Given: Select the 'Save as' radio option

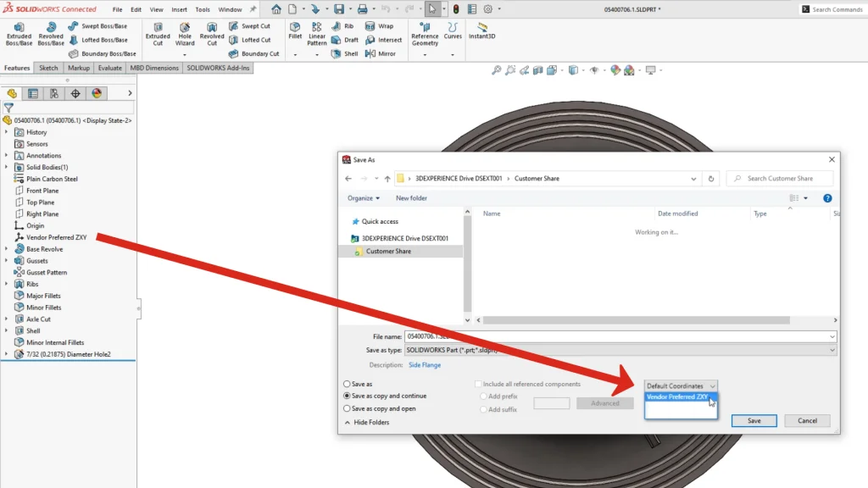Looking at the screenshot, I should click(x=348, y=384).
